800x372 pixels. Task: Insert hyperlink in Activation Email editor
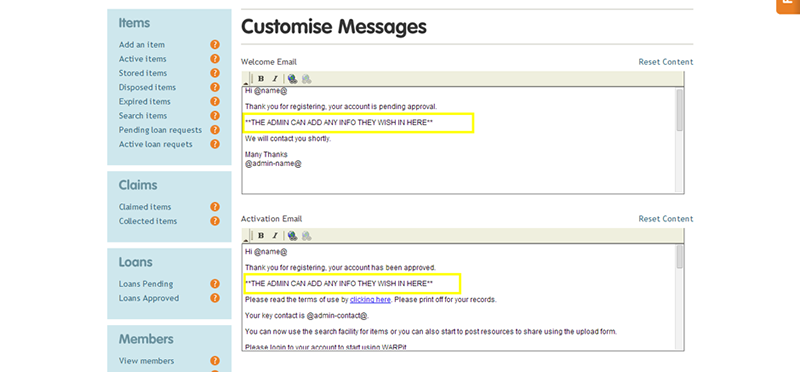click(x=292, y=236)
